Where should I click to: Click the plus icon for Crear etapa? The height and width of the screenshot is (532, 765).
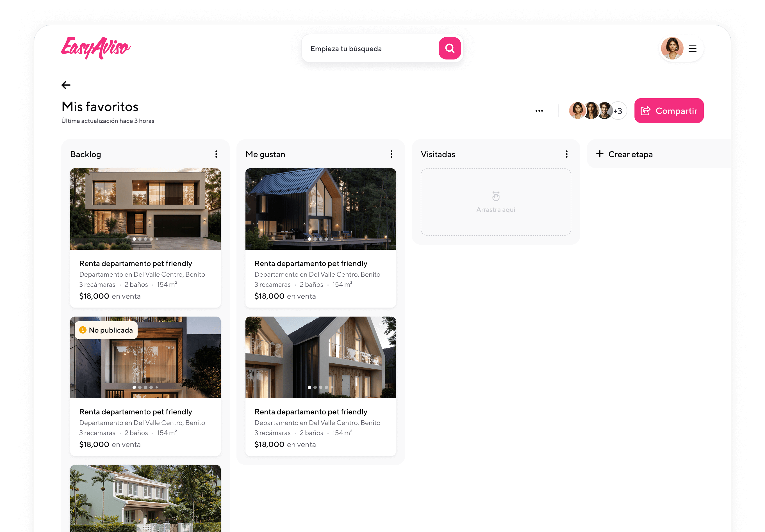(x=599, y=154)
